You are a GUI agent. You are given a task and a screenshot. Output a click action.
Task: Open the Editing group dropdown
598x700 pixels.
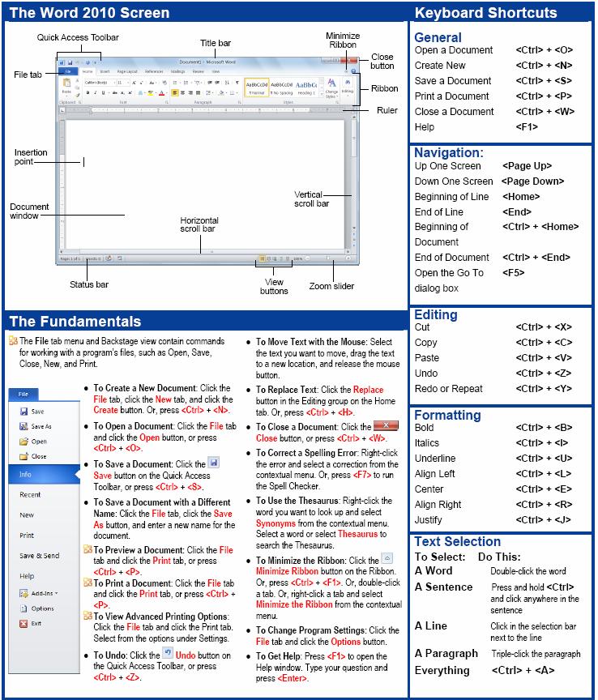coord(348,87)
